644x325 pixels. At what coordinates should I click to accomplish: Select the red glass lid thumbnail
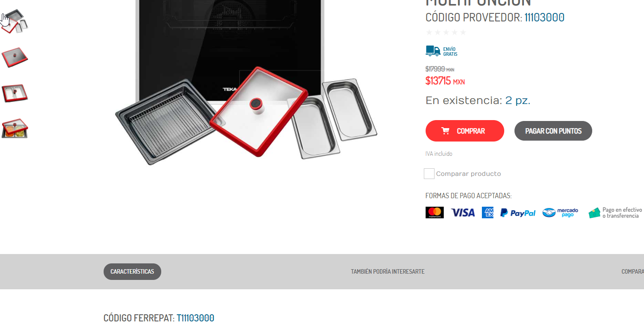(x=15, y=57)
